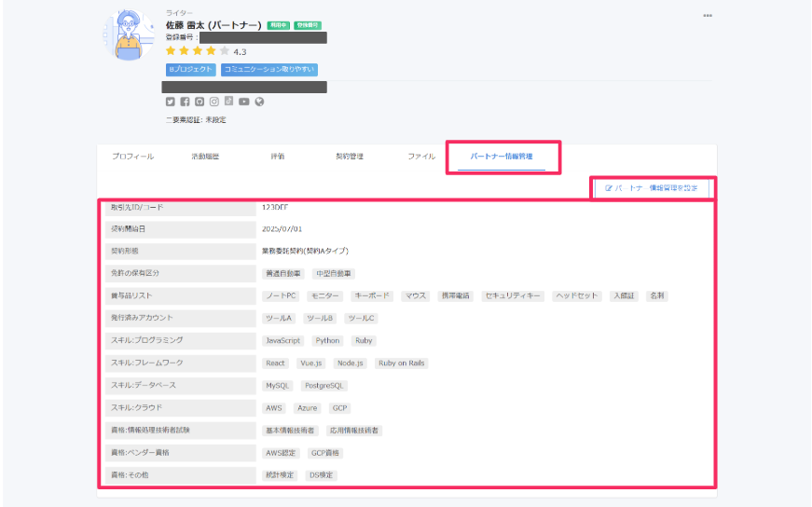Click the 2025/07/01 contract start date
The width and height of the screenshot is (812, 507).
coord(282,229)
